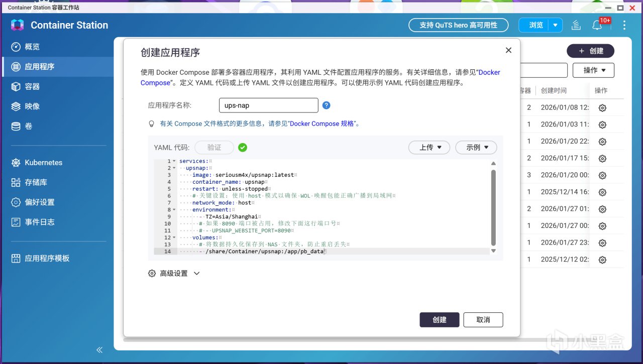Open the 示例 examples dropdown

tap(476, 148)
